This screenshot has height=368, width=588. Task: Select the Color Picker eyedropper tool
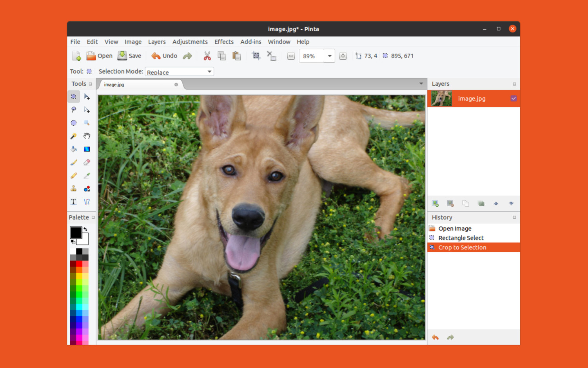pos(87,175)
